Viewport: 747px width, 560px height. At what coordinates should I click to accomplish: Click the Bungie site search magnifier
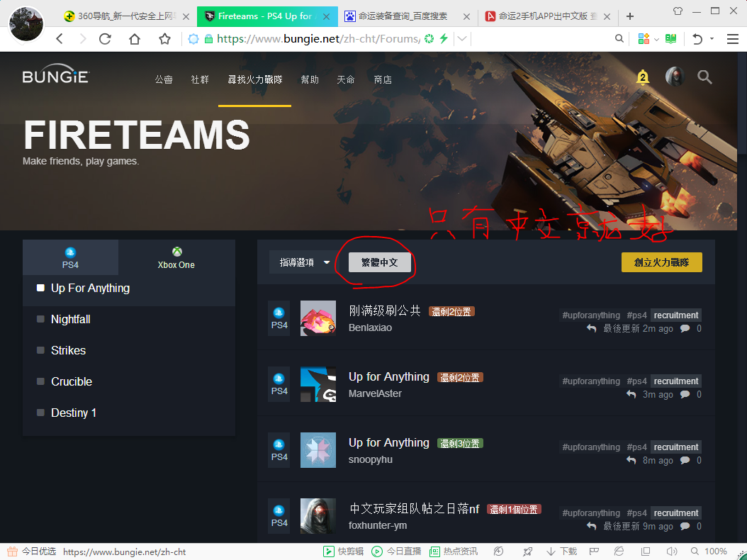(704, 77)
